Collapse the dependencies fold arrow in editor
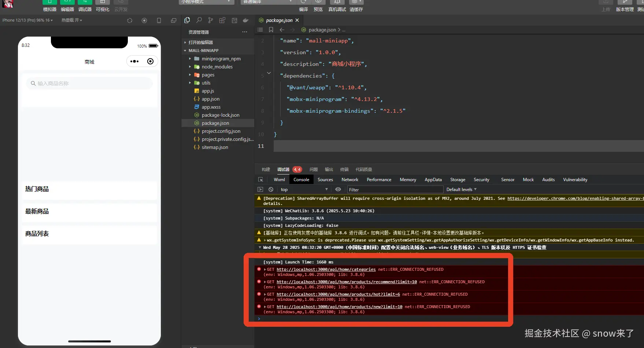644x348 pixels. pyautogui.click(x=269, y=73)
